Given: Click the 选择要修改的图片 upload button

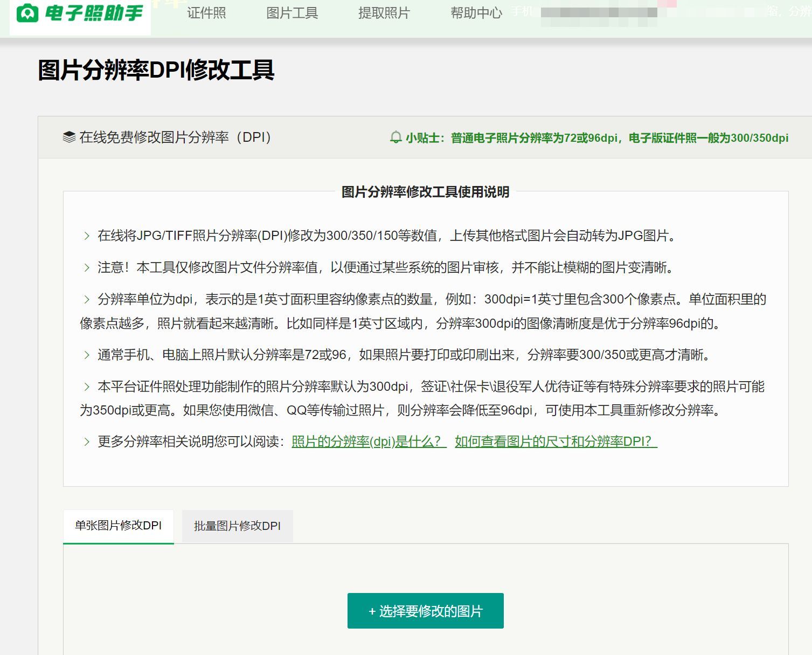Looking at the screenshot, I should point(425,611).
